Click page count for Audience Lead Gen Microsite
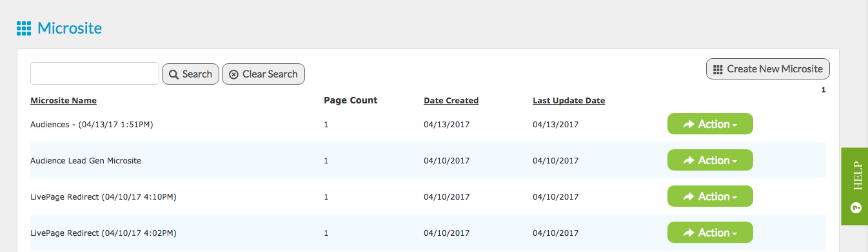Image resolution: width=868 pixels, height=252 pixels. coord(326,161)
